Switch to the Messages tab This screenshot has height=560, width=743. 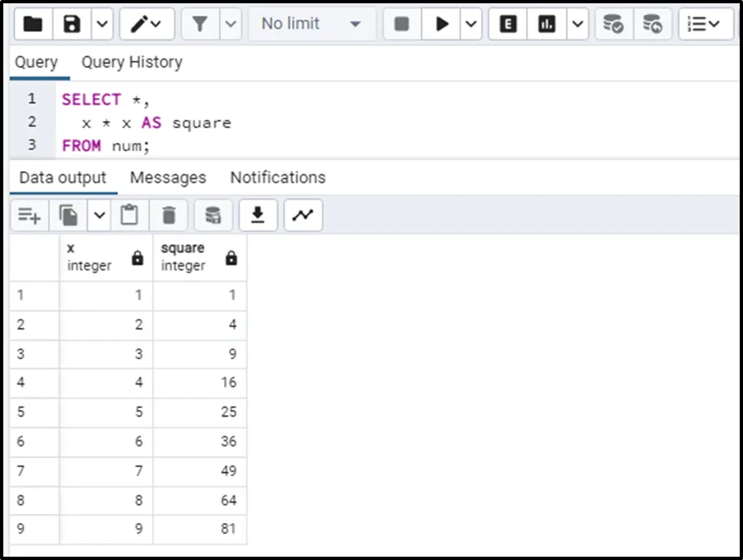[168, 178]
